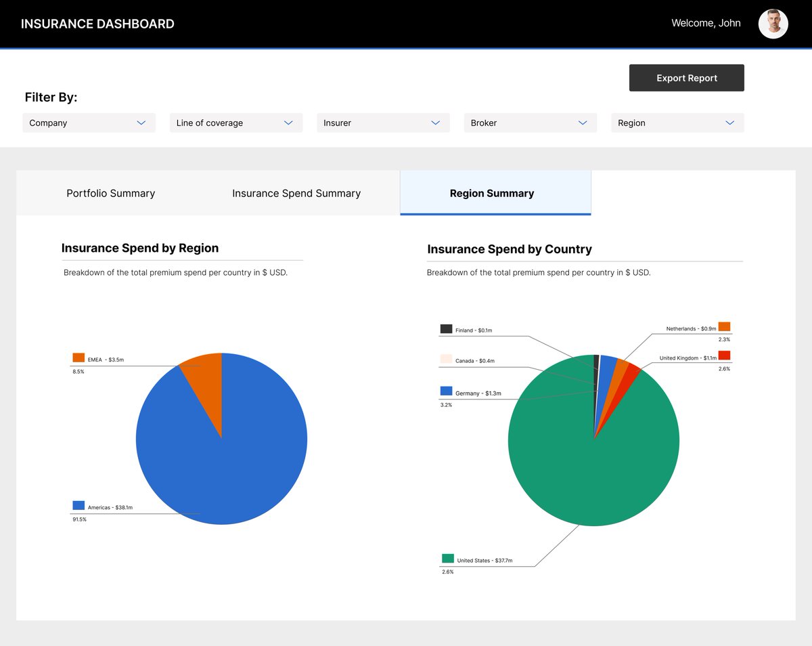Click the Germany - $1.3m label
Viewport: 812px width, 646px height.
478,393
